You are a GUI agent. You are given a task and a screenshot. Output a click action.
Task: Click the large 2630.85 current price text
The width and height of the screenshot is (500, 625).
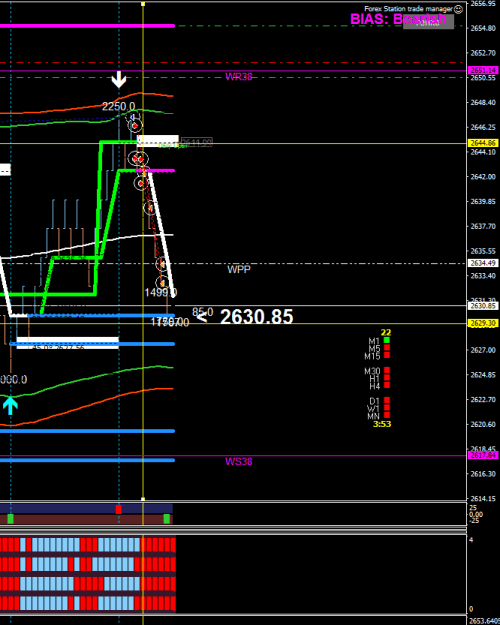(x=256, y=317)
